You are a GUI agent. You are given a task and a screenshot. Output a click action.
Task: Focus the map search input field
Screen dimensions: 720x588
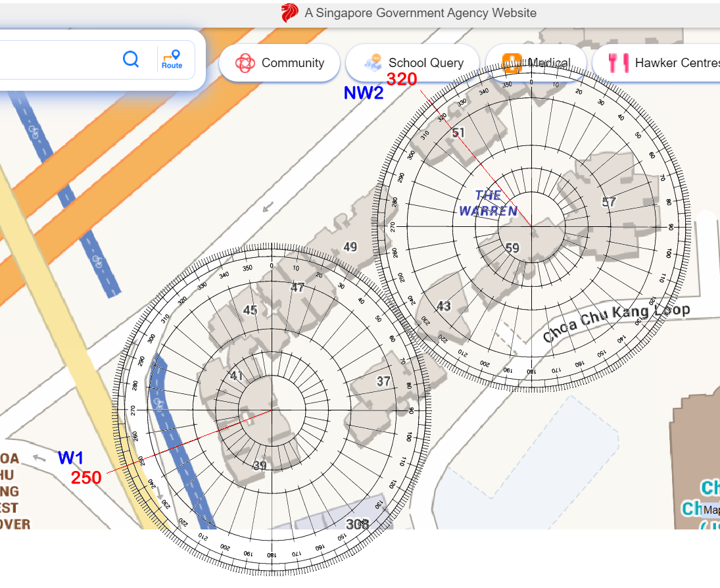tap(59, 60)
